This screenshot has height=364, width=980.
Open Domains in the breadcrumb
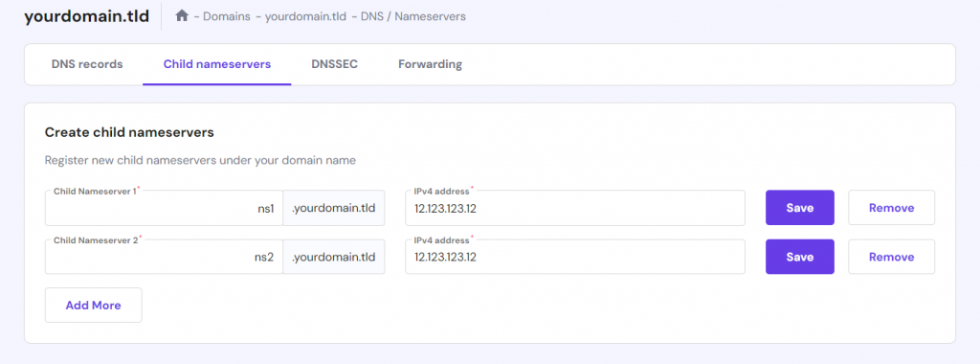click(225, 16)
